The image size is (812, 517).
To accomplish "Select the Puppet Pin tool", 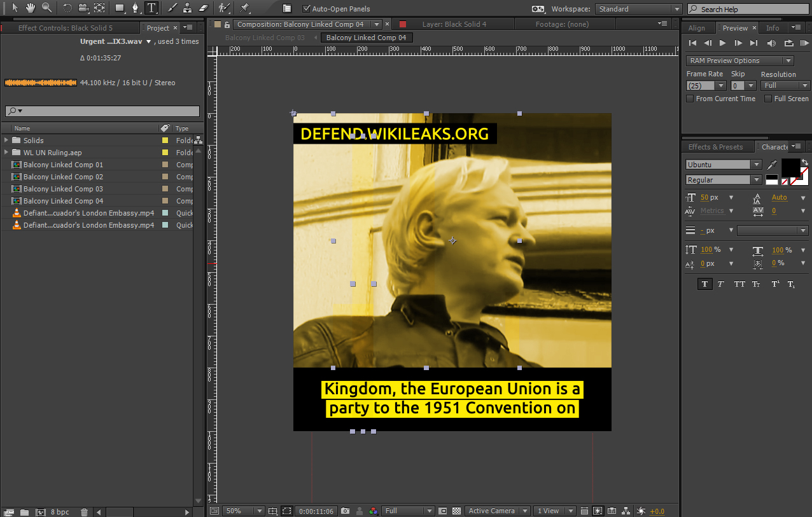I will pos(245,8).
